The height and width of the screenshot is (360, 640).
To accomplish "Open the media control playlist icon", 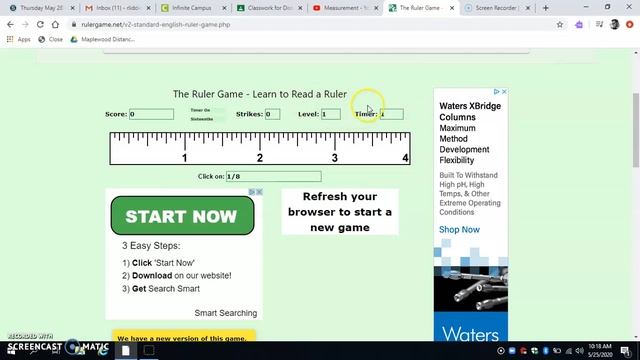I will [x=599, y=24].
